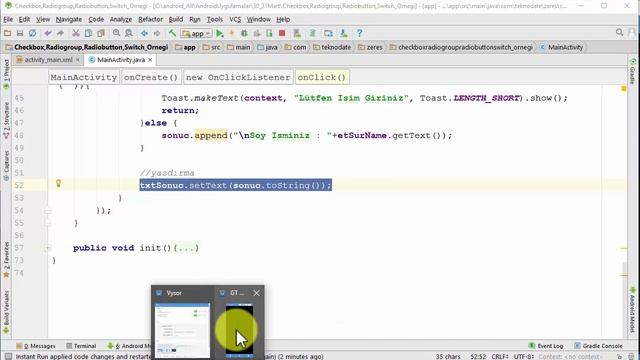The height and width of the screenshot is (360, 640).
Task: Open the Captures tool window tab
Action: pos(6,165)
